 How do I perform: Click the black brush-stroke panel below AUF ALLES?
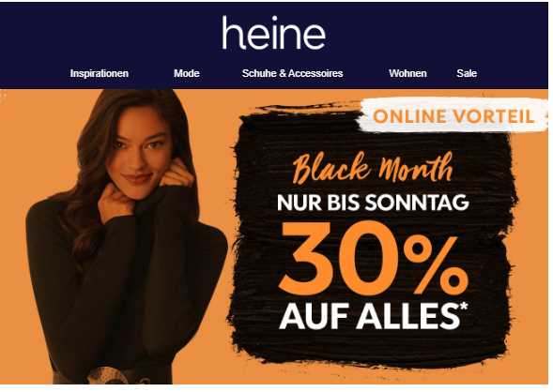click(370, 349)
